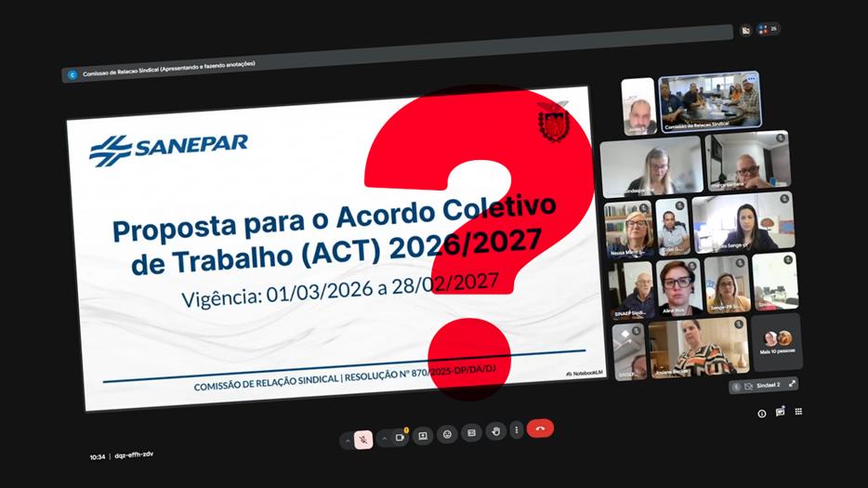
Task: Unmute the microphone
Action: 364,439
